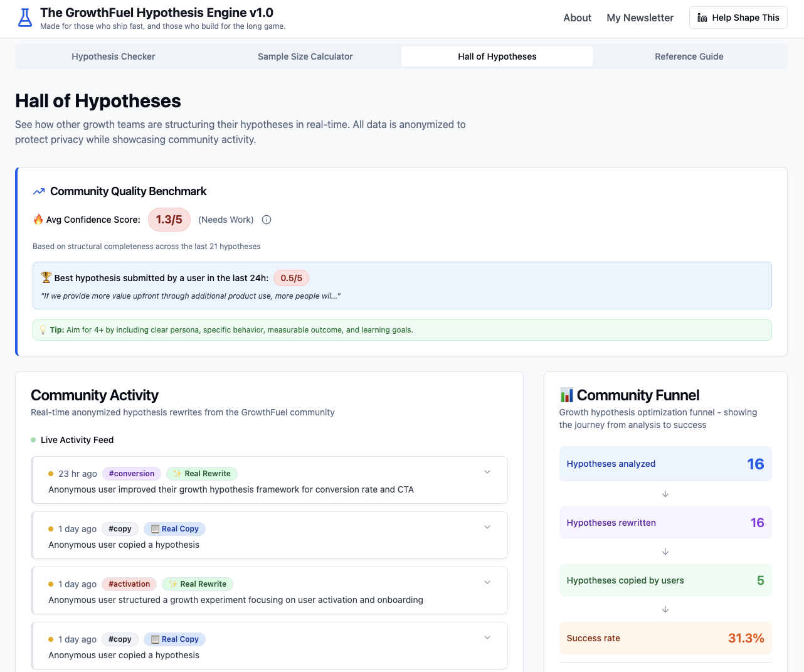Click the Real Rewrite badge on activation card
Screen dimensions: 804x672
198,584
